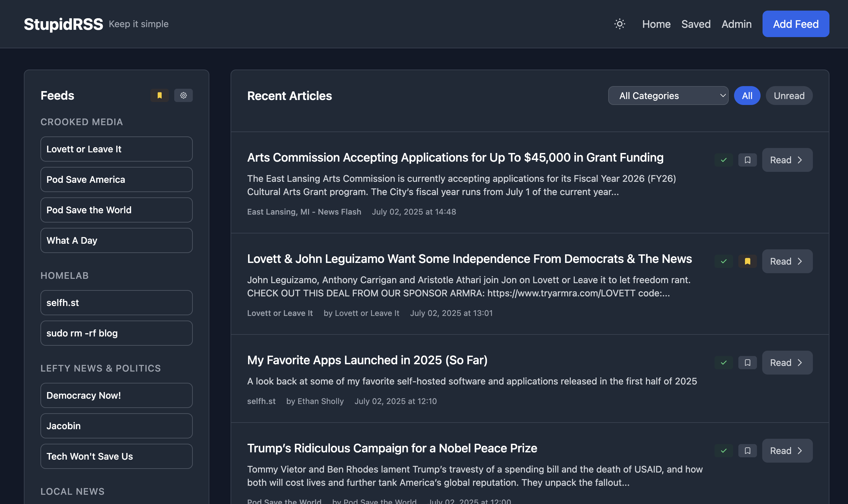Select the selfh.st feed in sidebar
The height and width of the screenshot is (504, 848).
[117, 303]
